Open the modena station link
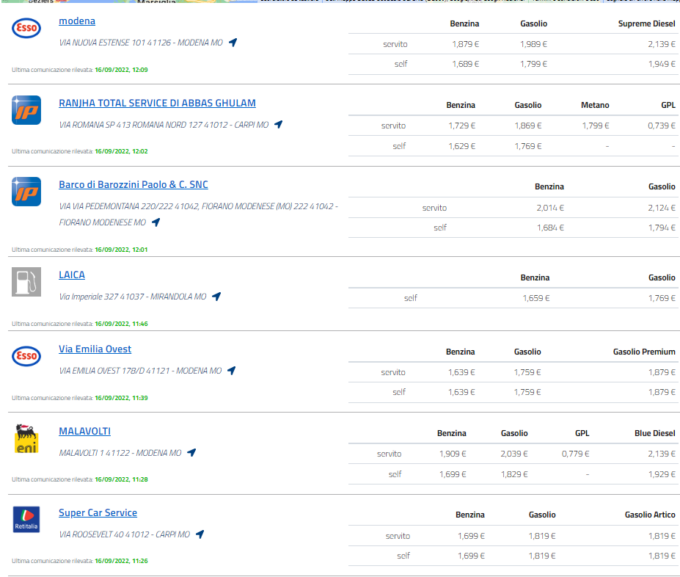Viewport: 680px width, 577px height. (77, 21)
